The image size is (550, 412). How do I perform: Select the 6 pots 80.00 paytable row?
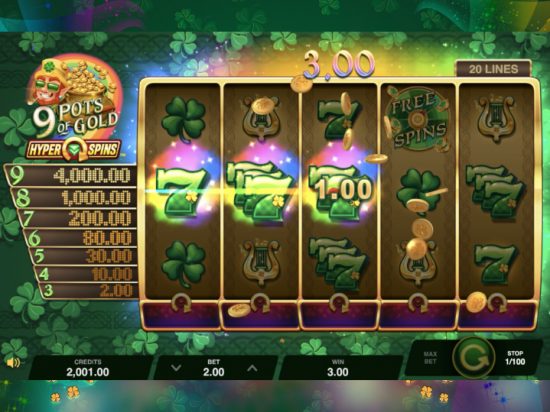pos(81,238)
